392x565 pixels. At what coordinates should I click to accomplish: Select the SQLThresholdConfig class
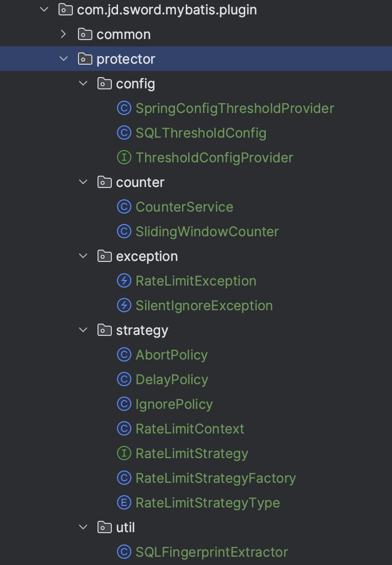[201, 133]
